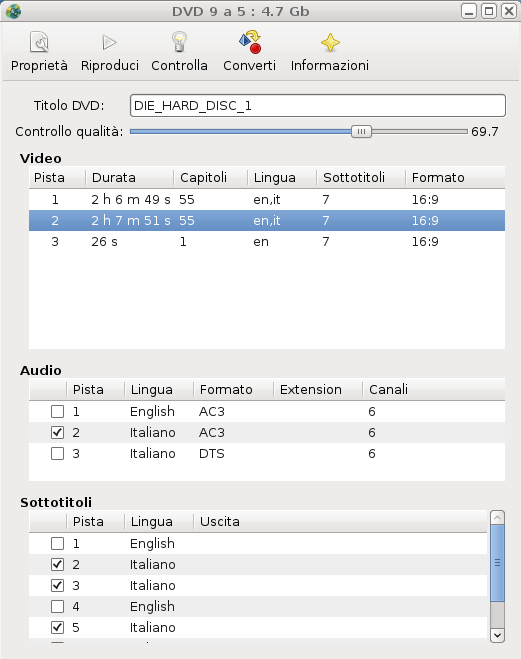Click the application icon in title bar

coord(13,11)
